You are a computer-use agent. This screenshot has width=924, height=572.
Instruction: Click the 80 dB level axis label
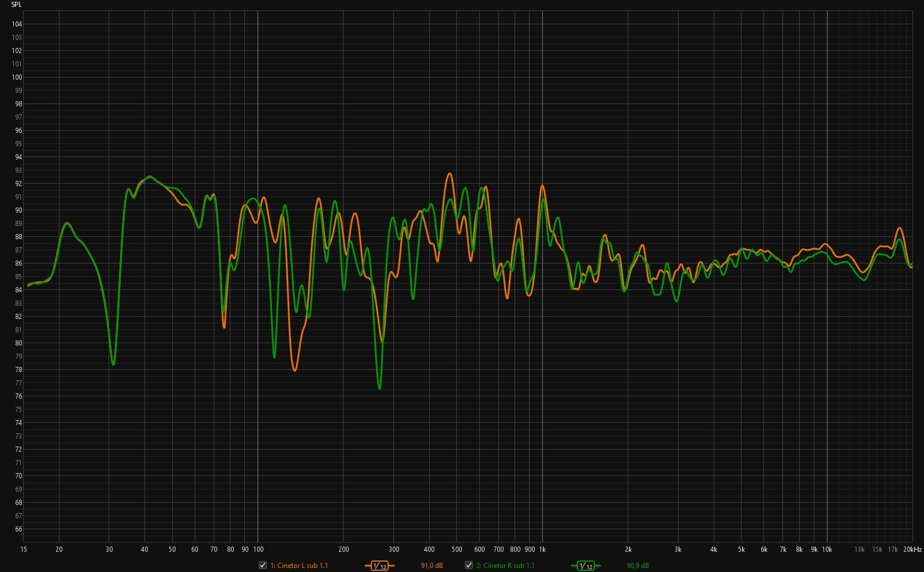pyautogui.click(x=18, y=343)
